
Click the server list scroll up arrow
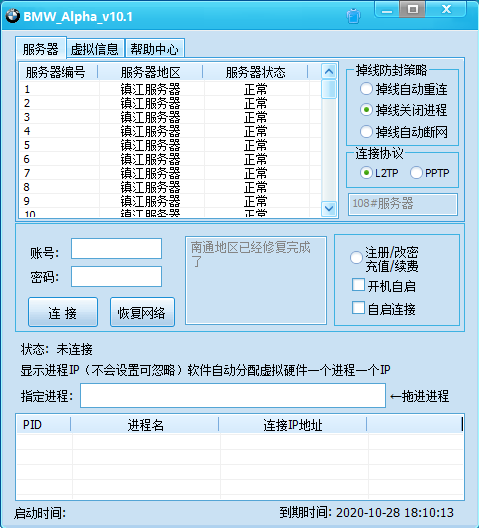[x=329, y=71]
